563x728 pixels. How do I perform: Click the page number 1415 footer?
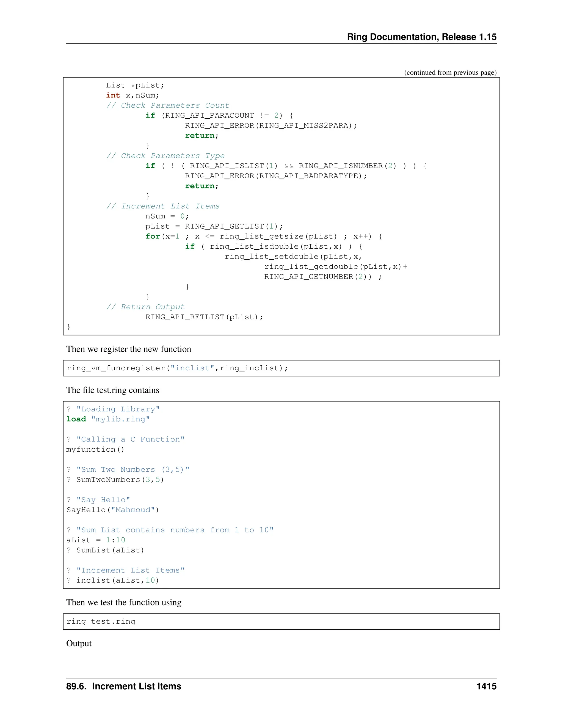click(x=486, y=686)
